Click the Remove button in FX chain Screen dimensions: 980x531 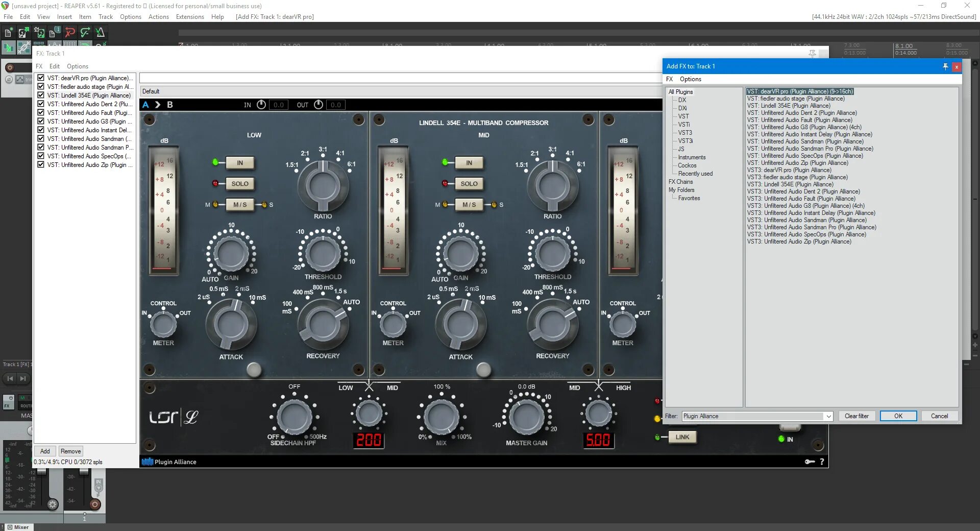click(x=70, y=451)
